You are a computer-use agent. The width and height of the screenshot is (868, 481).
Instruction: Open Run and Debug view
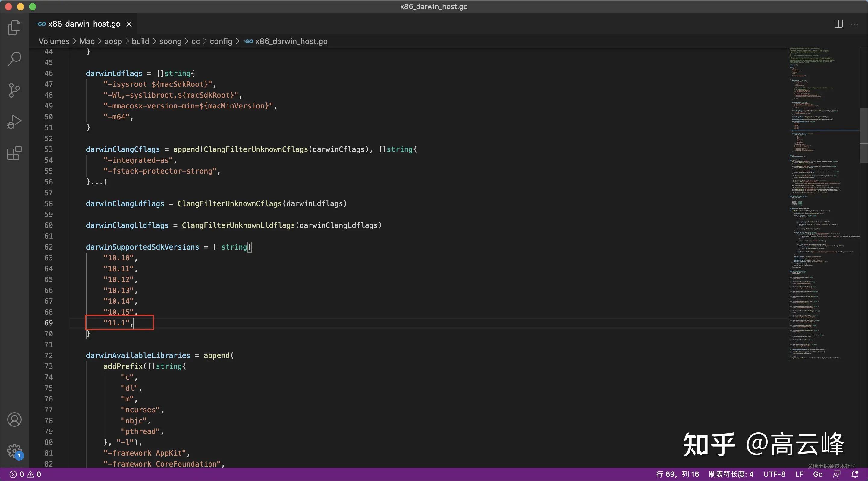click(x=14, y=121)
